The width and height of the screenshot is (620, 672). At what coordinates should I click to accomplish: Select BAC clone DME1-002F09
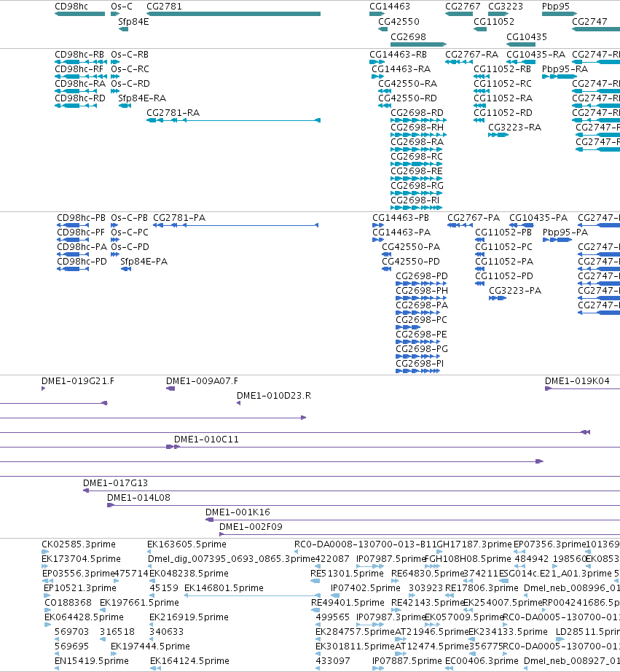click(420, 534)
